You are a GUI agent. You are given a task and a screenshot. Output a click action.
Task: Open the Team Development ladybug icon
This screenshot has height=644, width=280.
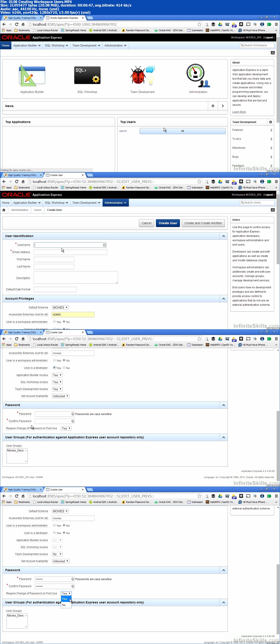tap(142, 75)
